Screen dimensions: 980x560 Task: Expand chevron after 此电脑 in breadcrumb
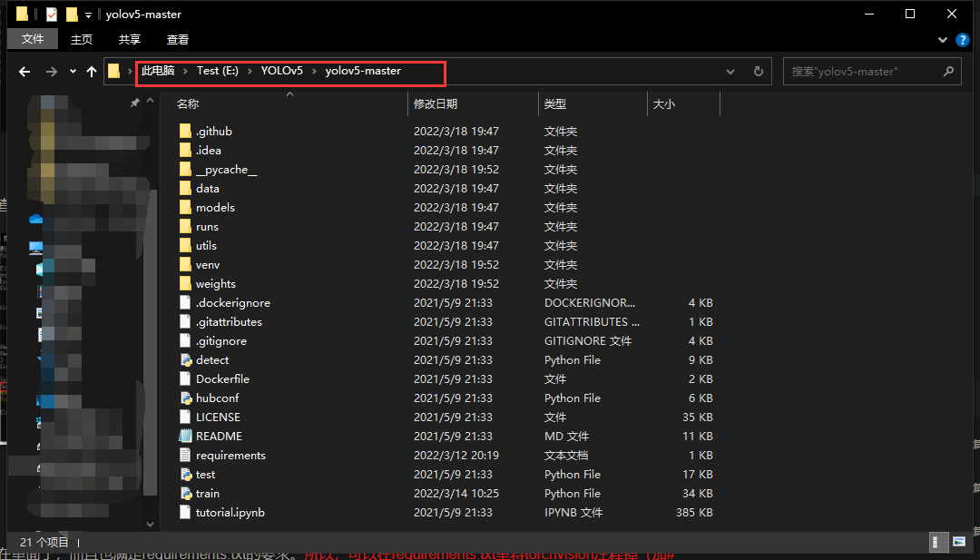click(186, 72)
